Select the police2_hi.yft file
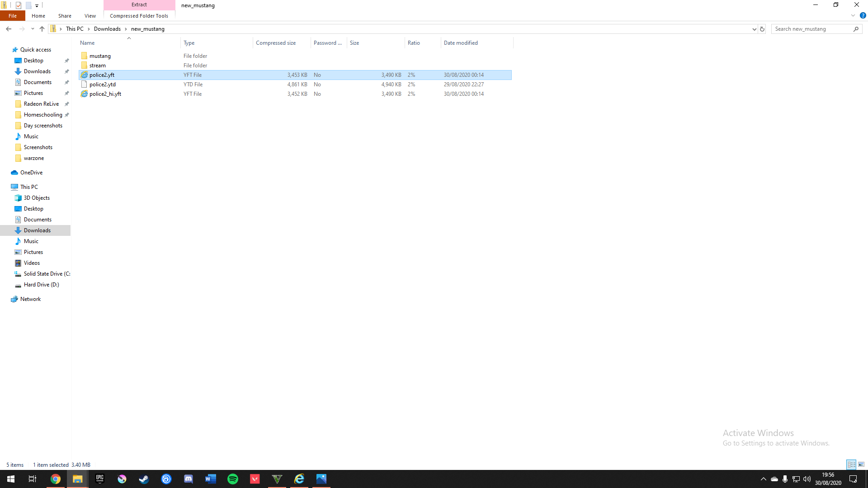 (x=105, y=94)
